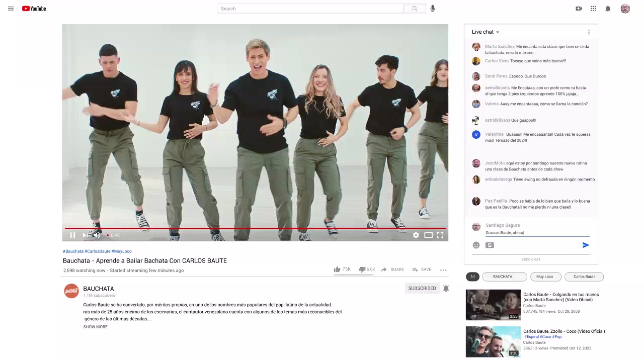Jump to LIVE indicator
Viewport: 644px width, 362px height.
click(113, 235)
